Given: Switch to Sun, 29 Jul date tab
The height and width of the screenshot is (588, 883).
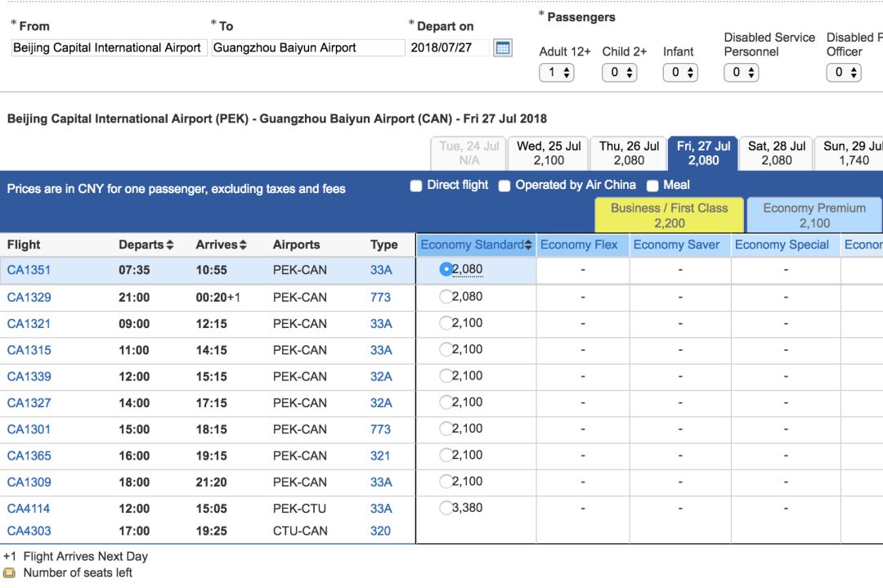Looking at the screenshot, I should 849,153.
